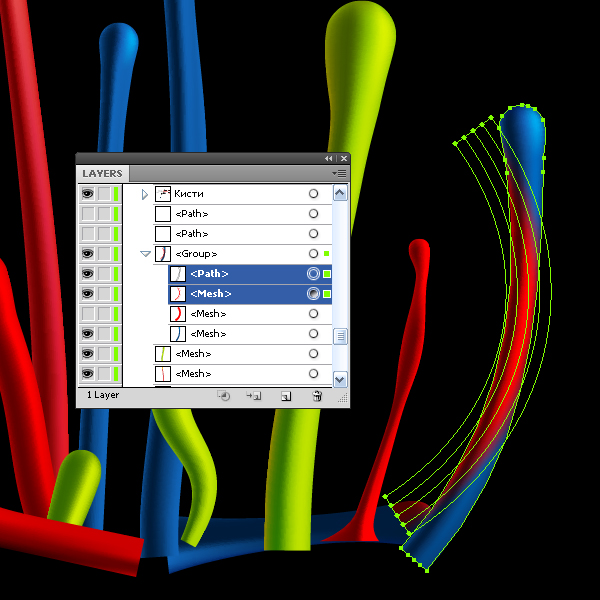Select the highlighted <Path> row name
This screenshot has height=600, width=600.
click(209, 274)
